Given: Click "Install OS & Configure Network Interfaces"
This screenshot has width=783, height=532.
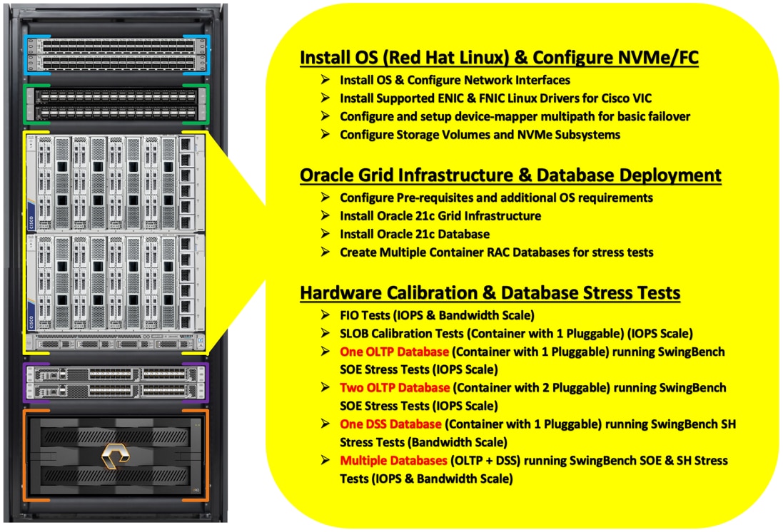Looking at the screenshot, I should pos(455,80).
